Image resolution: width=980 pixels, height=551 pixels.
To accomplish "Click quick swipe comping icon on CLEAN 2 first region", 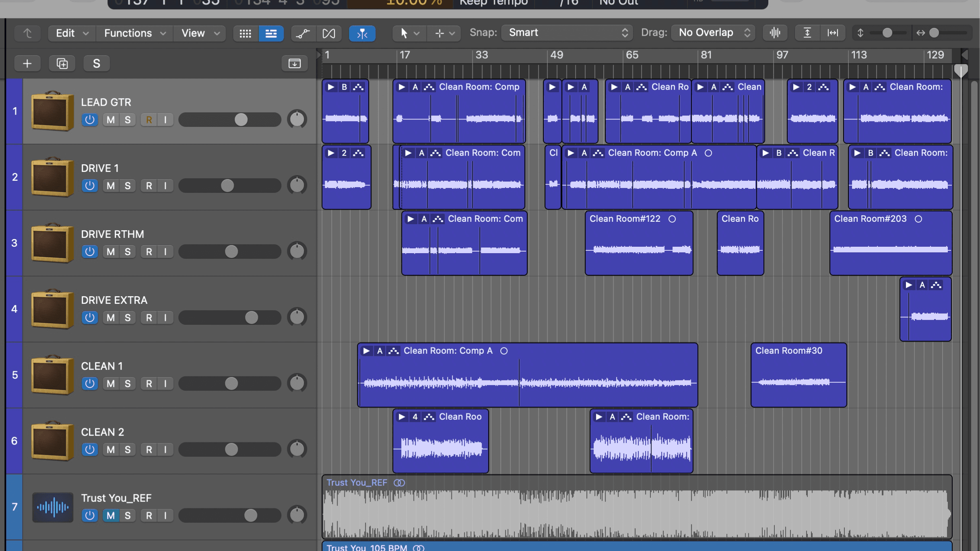I will pyautogui.click(x=429, y=417).
